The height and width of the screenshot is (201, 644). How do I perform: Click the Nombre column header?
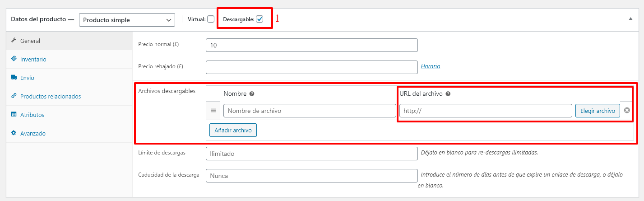tap(235, 94)
